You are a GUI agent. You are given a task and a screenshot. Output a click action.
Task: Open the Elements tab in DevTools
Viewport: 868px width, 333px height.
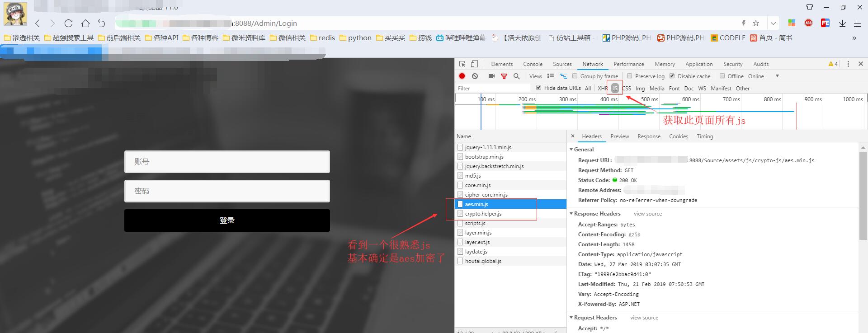point(502,64)
